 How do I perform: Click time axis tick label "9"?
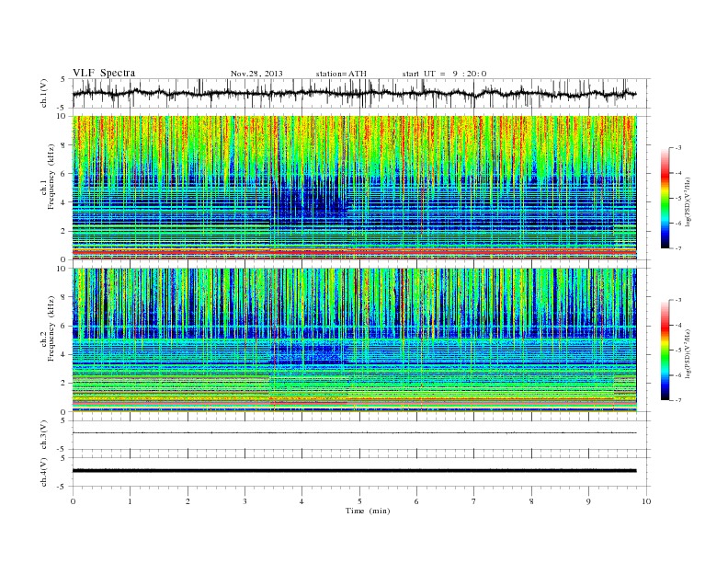[588, 501]
